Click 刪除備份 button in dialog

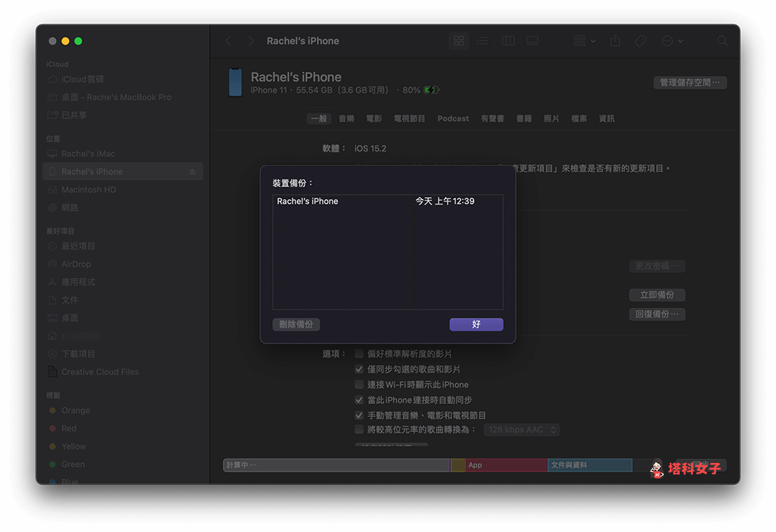click(296, 324)
